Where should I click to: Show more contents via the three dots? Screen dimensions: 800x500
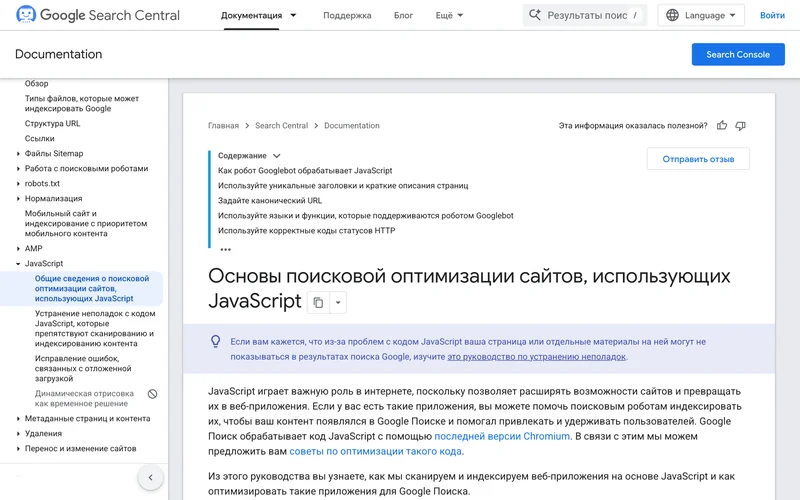click(226, 249)
